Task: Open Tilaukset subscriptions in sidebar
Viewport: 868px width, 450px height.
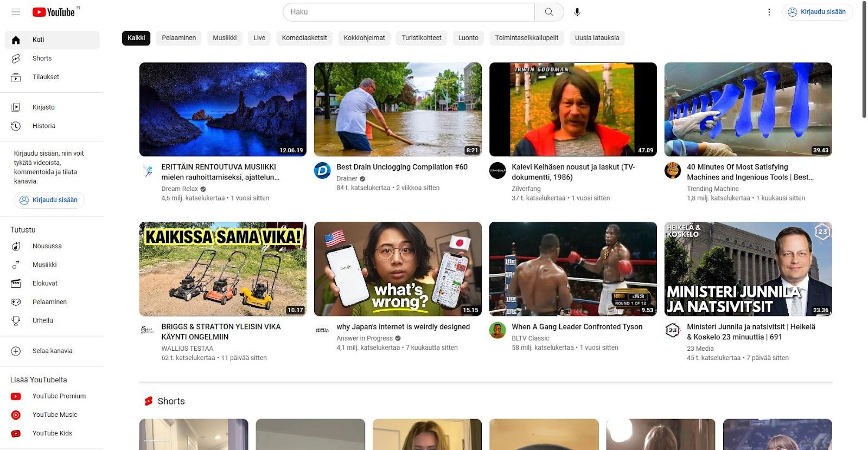Action: 52,77
